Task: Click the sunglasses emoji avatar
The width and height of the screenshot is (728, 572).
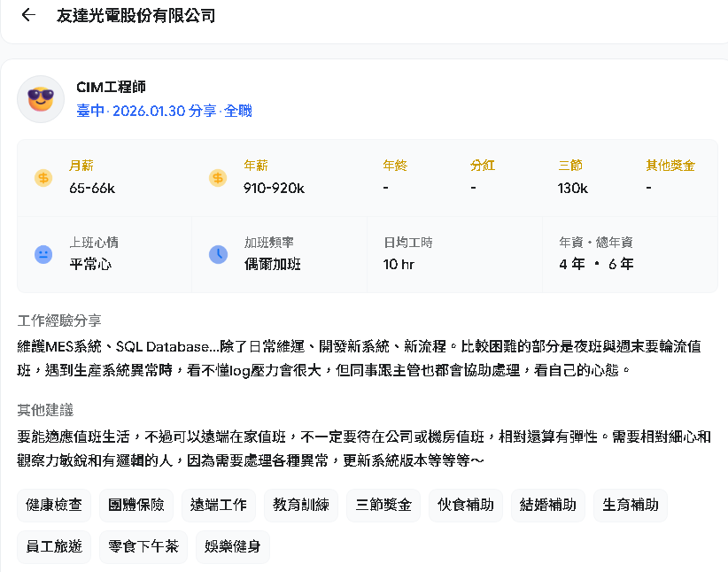Action: (41, 99)
